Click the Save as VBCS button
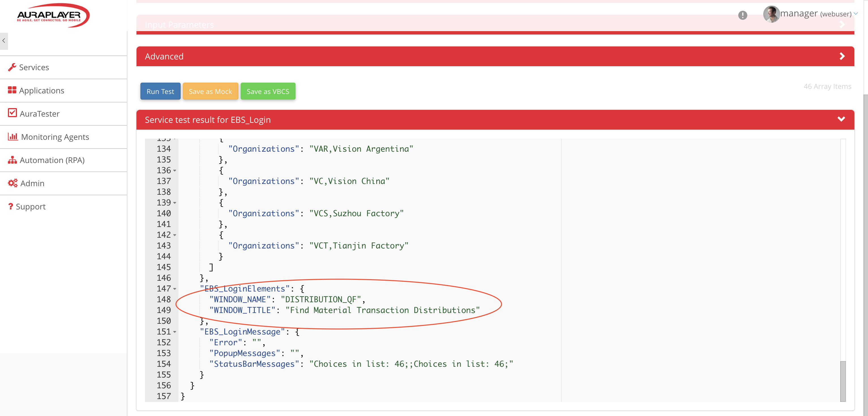 tap(268, 91)
